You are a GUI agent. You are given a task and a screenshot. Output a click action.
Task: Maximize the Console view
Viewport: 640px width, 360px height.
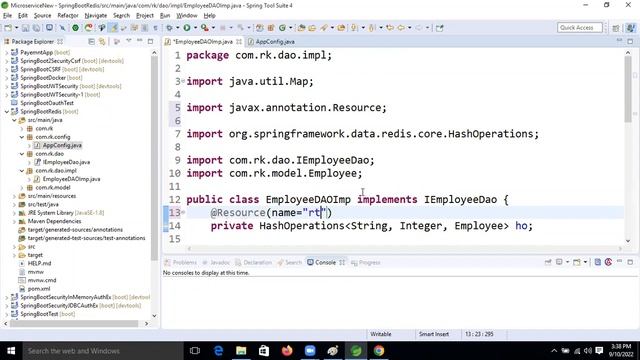(x=630, y=262)
